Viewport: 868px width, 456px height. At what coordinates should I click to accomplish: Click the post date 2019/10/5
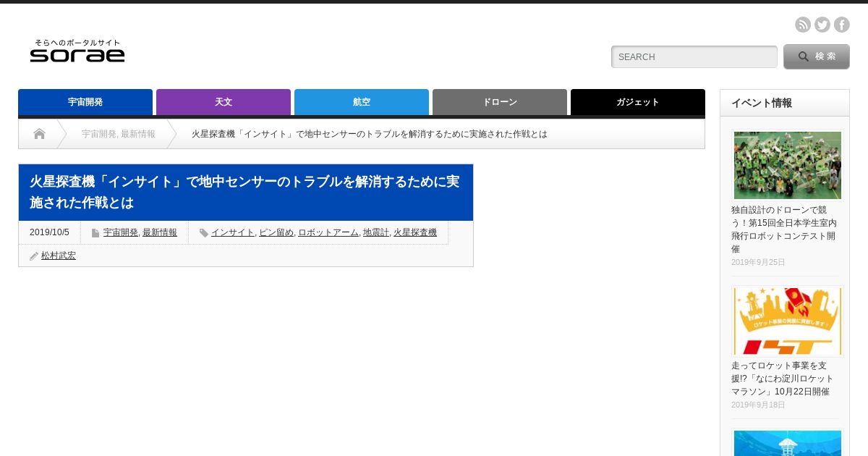(49, 232)
